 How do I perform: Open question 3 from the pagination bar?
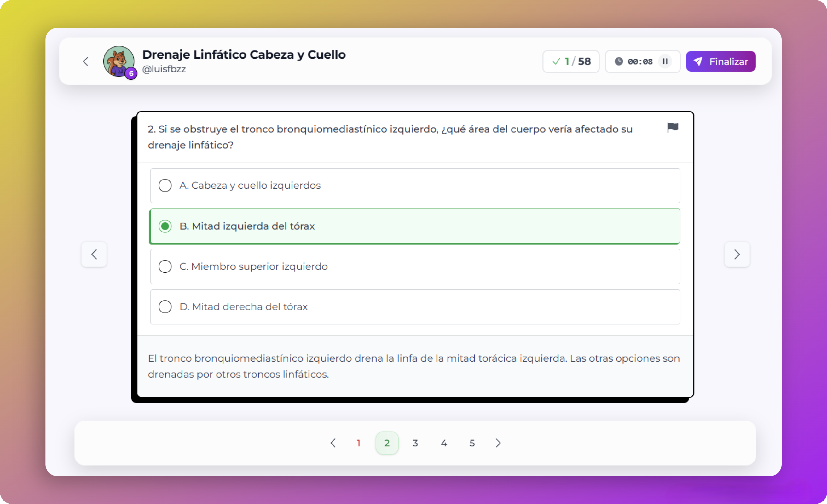pos(415,443)
